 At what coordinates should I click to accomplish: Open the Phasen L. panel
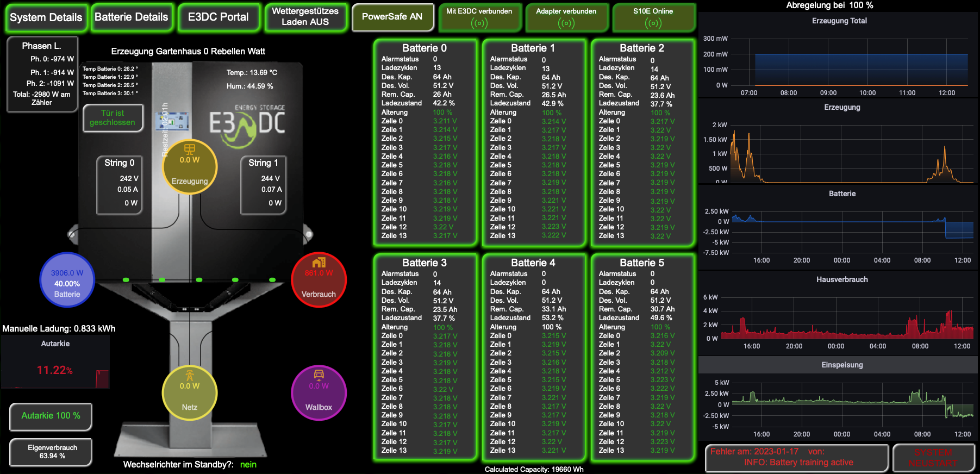42,74
